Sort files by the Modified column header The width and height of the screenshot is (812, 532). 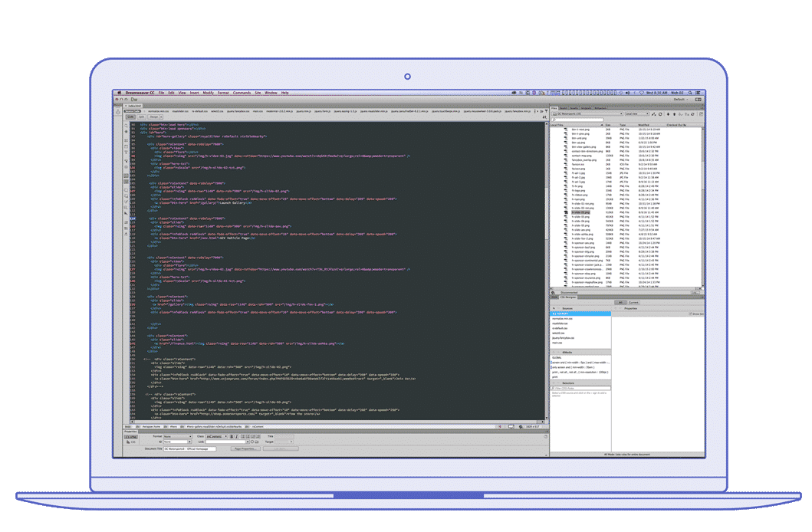tap(644, 125)
